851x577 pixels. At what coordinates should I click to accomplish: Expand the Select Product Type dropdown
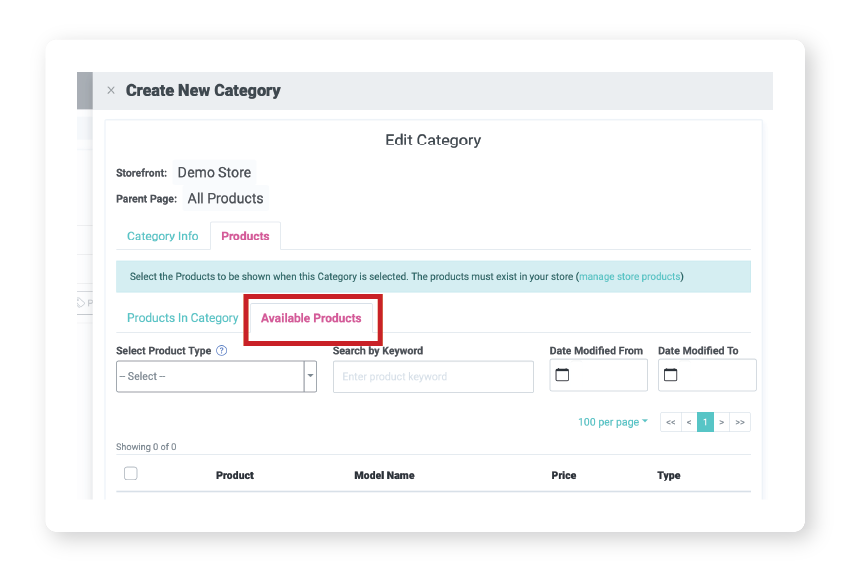(x=310, y=376)
